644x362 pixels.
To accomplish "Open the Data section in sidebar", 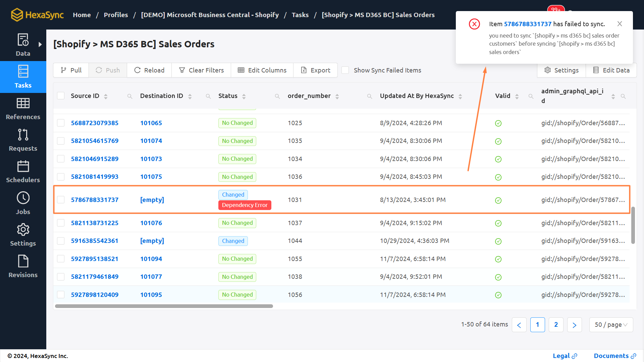I will coord(23,45).
